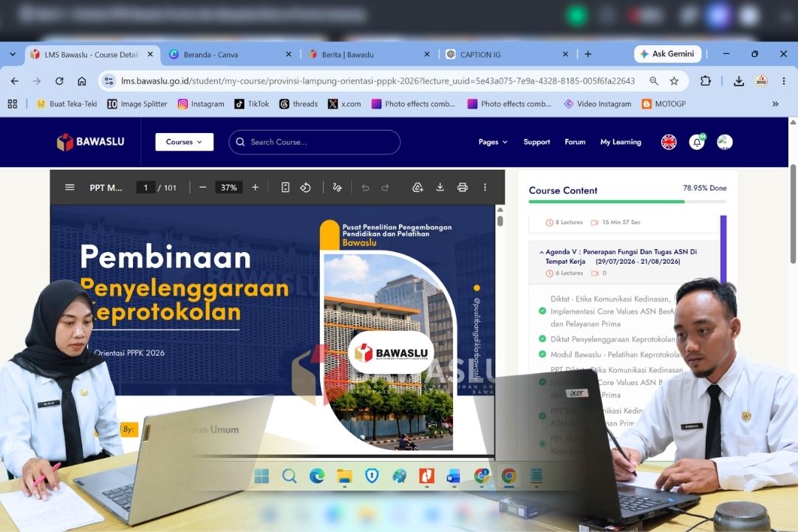Open the user profile avatar in site header
The image size is (798, 532).
(725, 142)
